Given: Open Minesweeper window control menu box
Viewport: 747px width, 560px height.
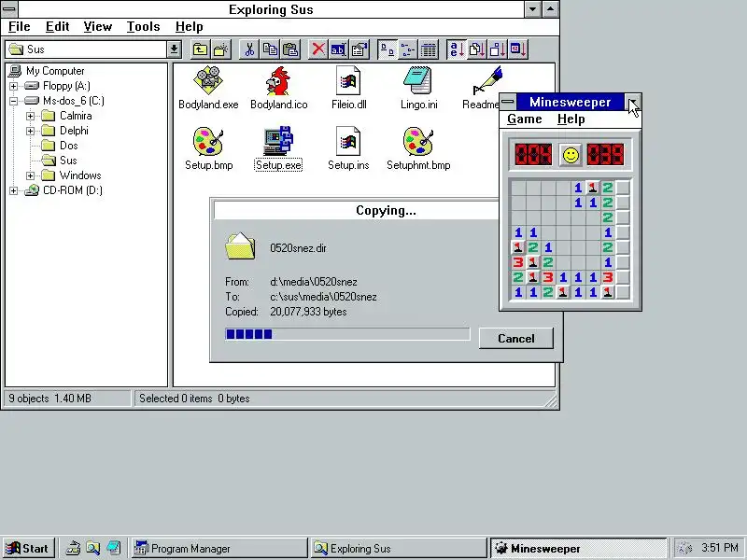Looking at the screenshot, I should [508, 102].
